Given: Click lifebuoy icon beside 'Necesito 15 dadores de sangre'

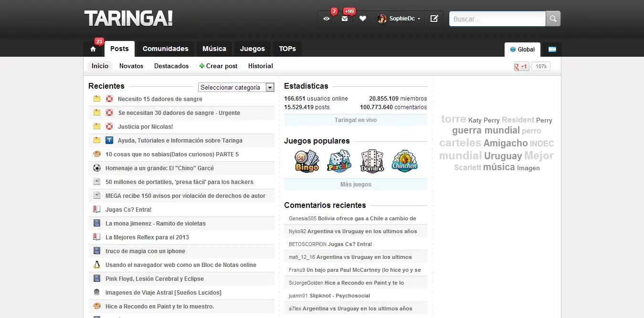Looking at the screenshot, I should (109, 99).
